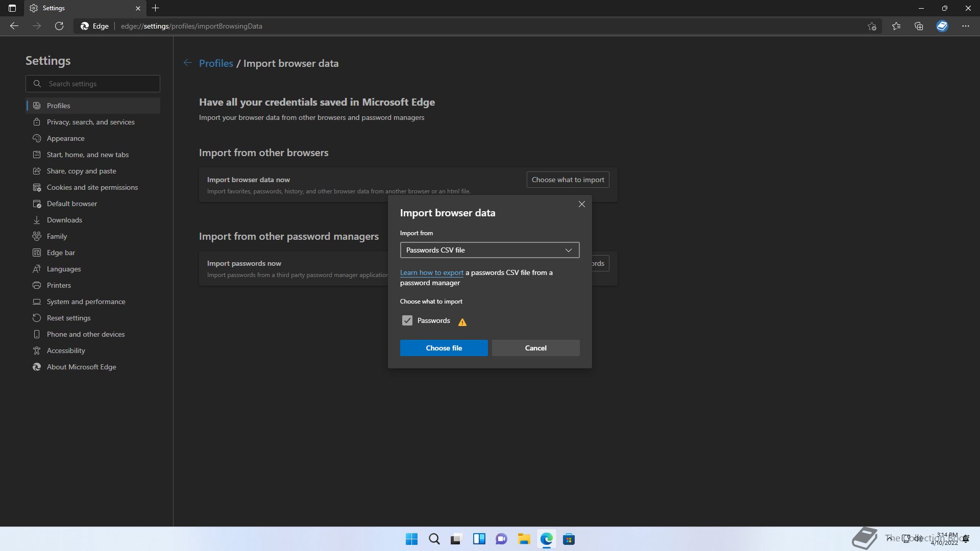This screenshot has height=551, width=980.
Task: Cancel the import dialog
Action: [535, 348]
